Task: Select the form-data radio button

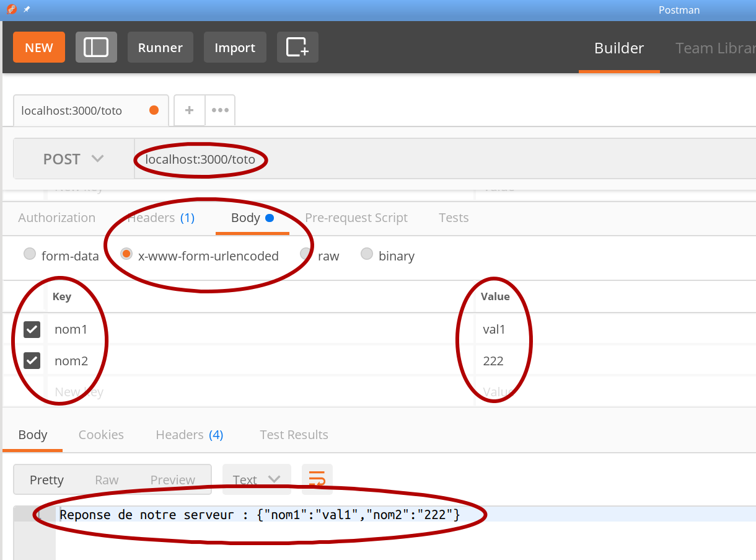Action: click(30, 254)
